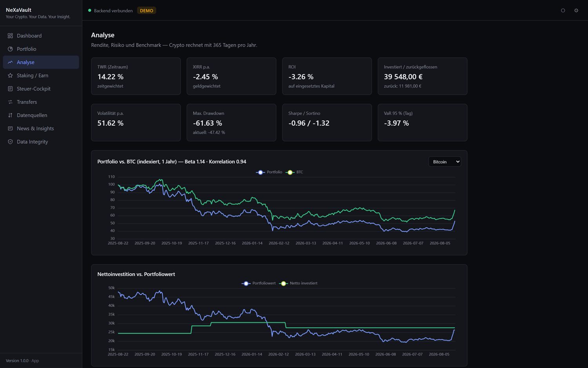Viewport: 588px width, 368px height.
Task: Click the settings gear icon in header
Action: 576,11
